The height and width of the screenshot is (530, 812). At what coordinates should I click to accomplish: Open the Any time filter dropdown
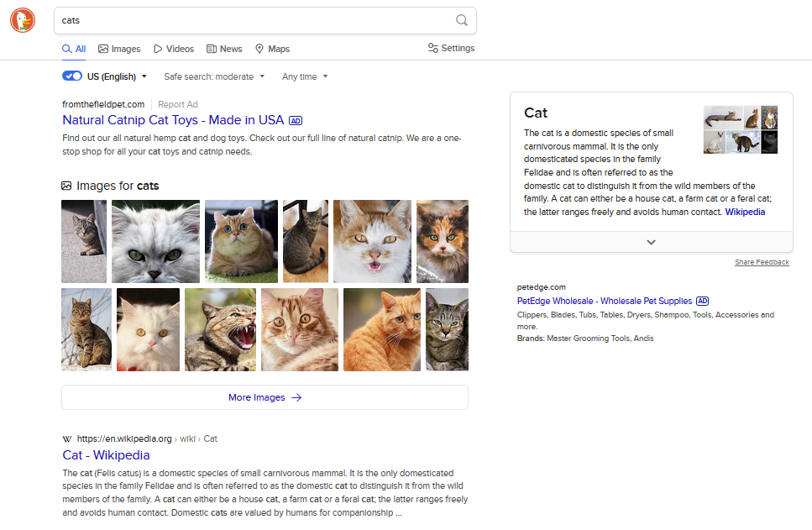[304, 76]
